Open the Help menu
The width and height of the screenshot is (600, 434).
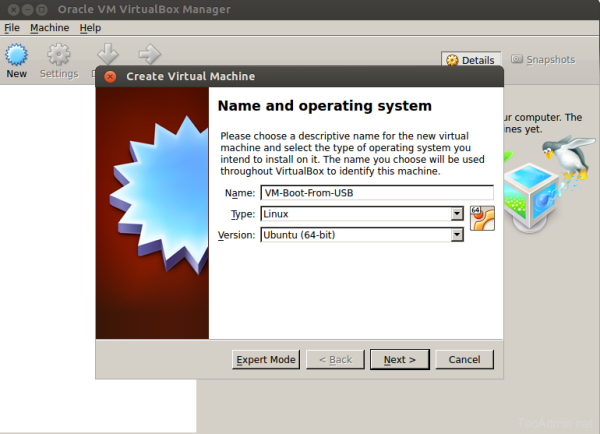[90, 28]
